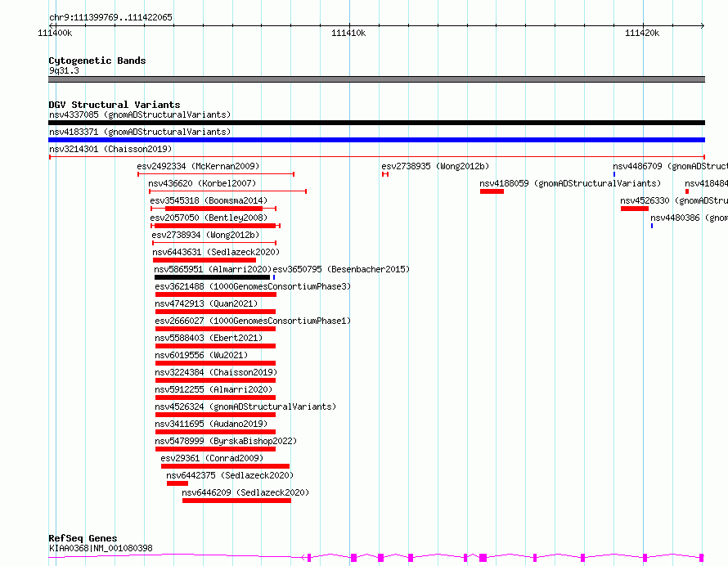Click the nsv3411695 (Audano2019) label
The image size is (728, 566).
tap(211, 424)
